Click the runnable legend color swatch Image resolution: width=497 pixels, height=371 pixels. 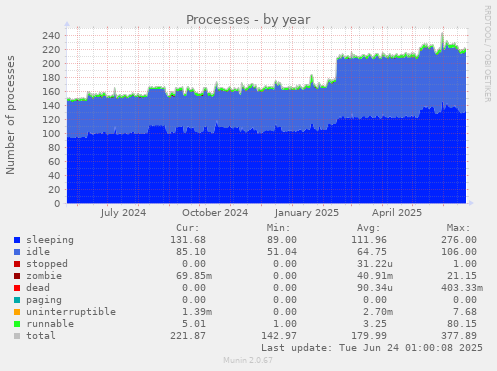click(17, 324)
